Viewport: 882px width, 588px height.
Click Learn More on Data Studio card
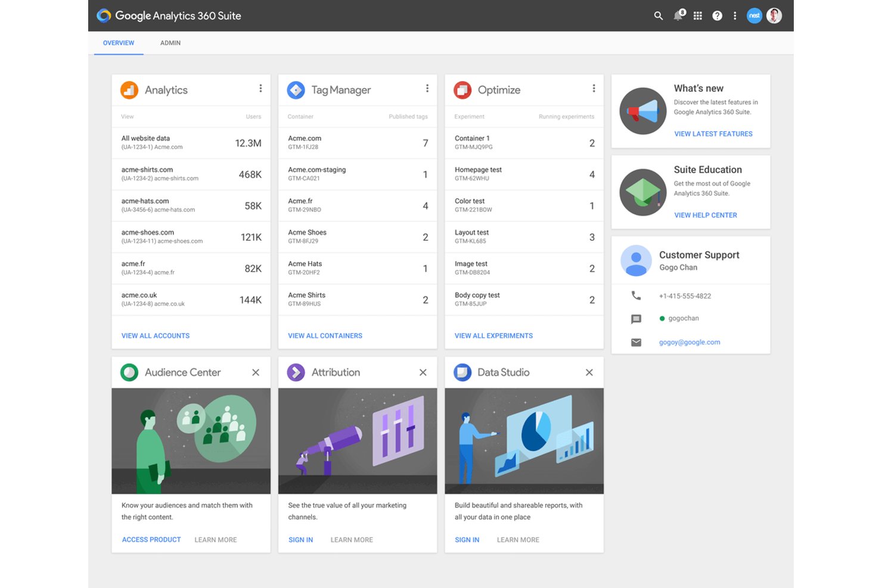(518, 540)
